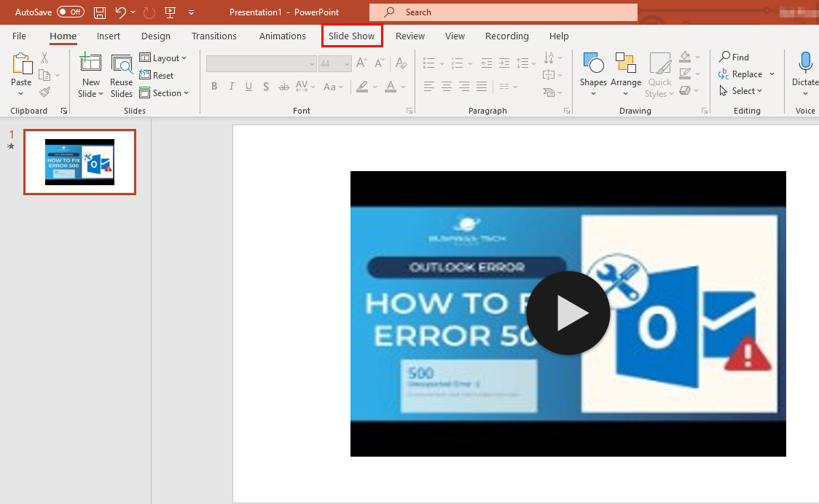This screenshot has height=504, width=819.
Task: Toggle text Shadow formatting
Action: 266,87
